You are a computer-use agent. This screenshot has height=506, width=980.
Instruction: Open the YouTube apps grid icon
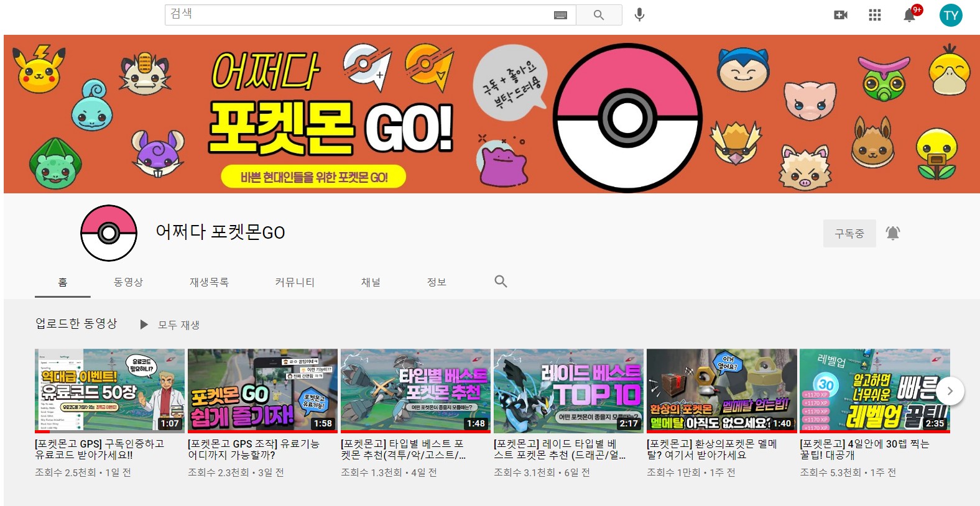875,15
